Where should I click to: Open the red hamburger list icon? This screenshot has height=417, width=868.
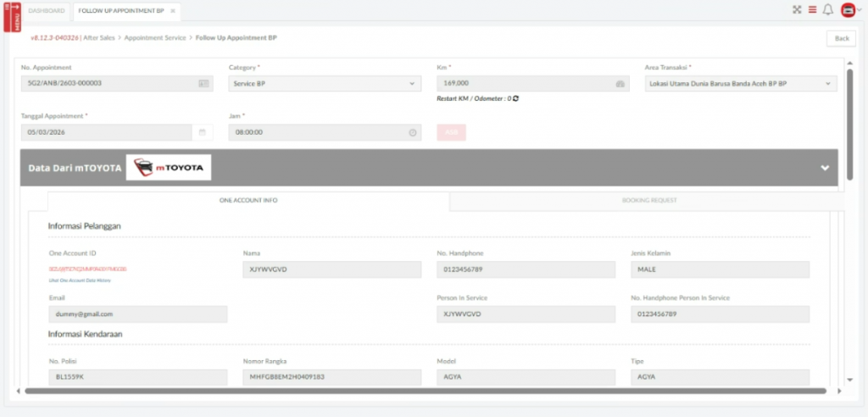[812, 10]
